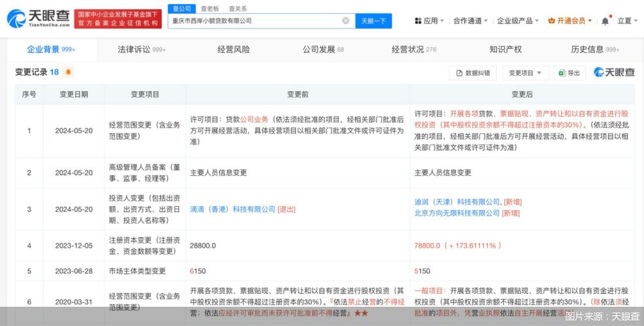644x326 pixels.
Task: Clear the search box with the X icon
Action: click(346, 20)
